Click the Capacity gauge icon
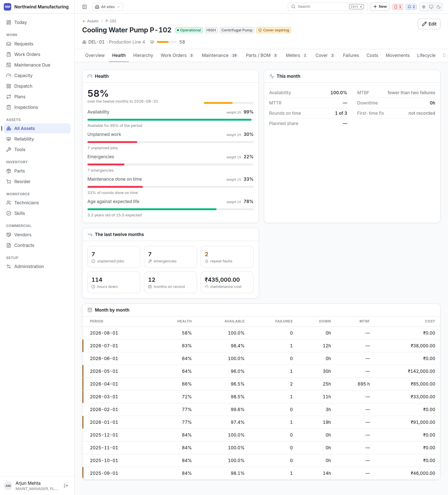448x495 pixels. point(9,75)
